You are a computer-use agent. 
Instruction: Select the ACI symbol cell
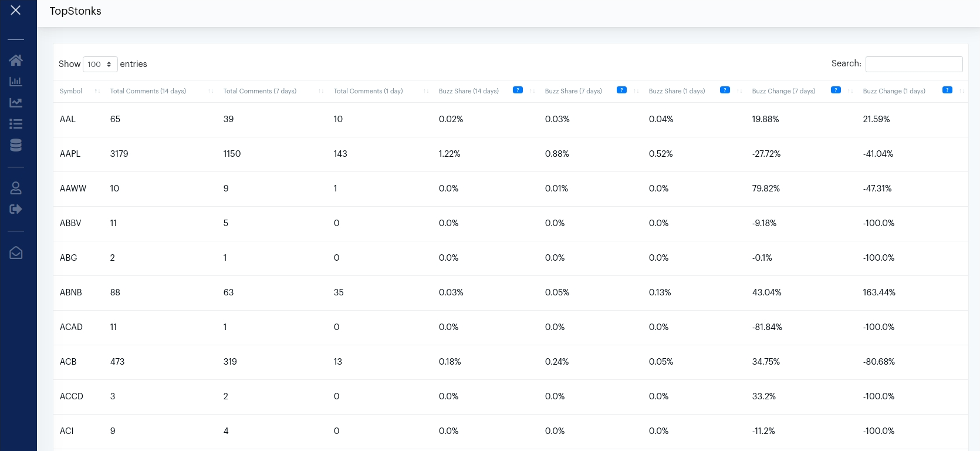pyautogui.click(x=67, y=431)
